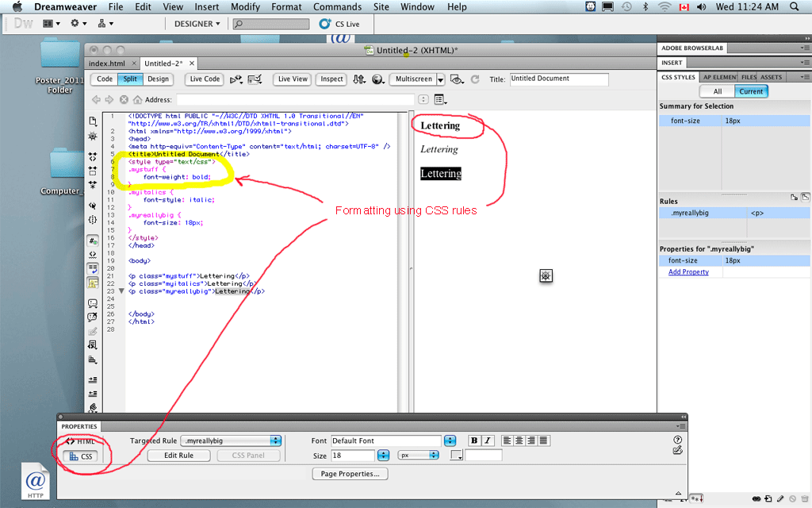
Task: Click the CS Live icon
Action: pyautogui.click(x=324, y=24)
